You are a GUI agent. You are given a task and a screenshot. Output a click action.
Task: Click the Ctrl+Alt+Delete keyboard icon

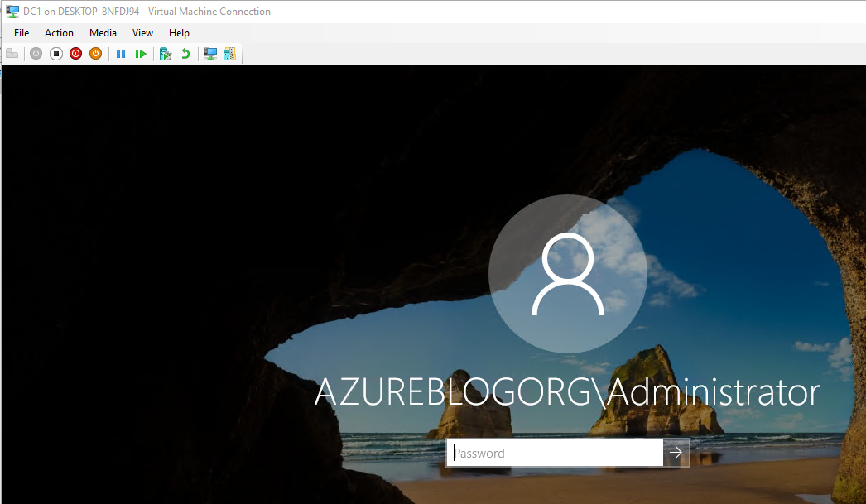pyautogui.click(x=12, y=54)
